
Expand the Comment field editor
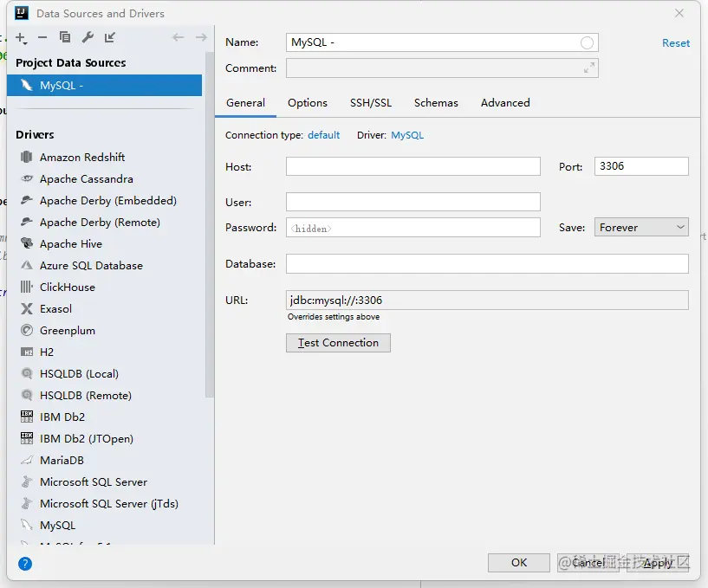pyautogui.click(x=588, y=68)
